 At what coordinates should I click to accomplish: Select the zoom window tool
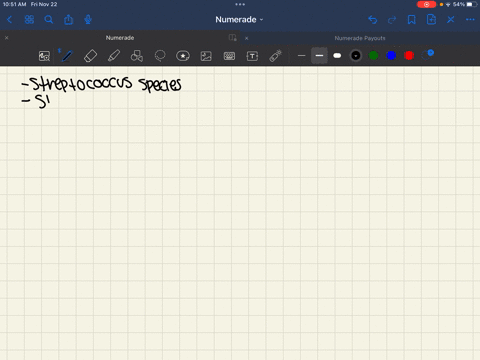pos(44,56)
